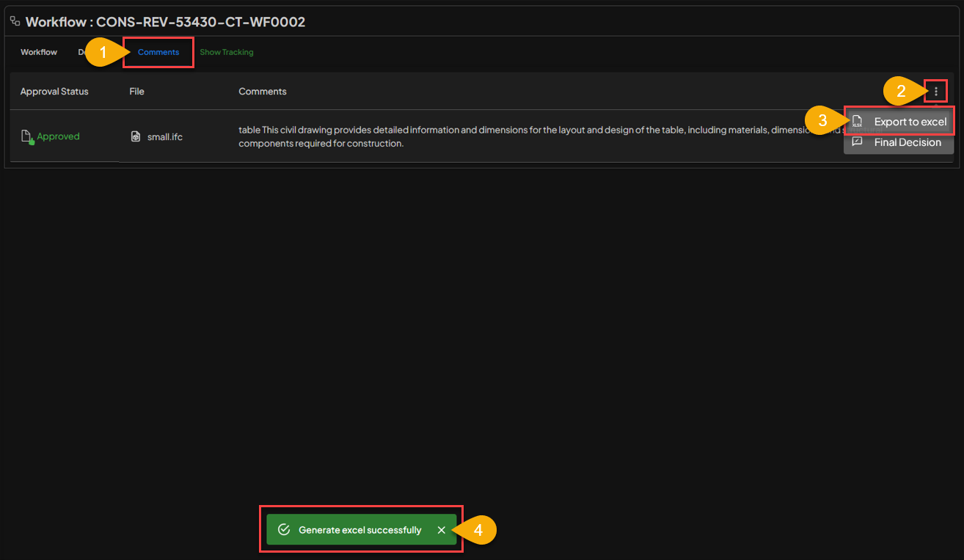Click the approved document icon with thumbs-up

pyautogui.click(x=25, y=136)
